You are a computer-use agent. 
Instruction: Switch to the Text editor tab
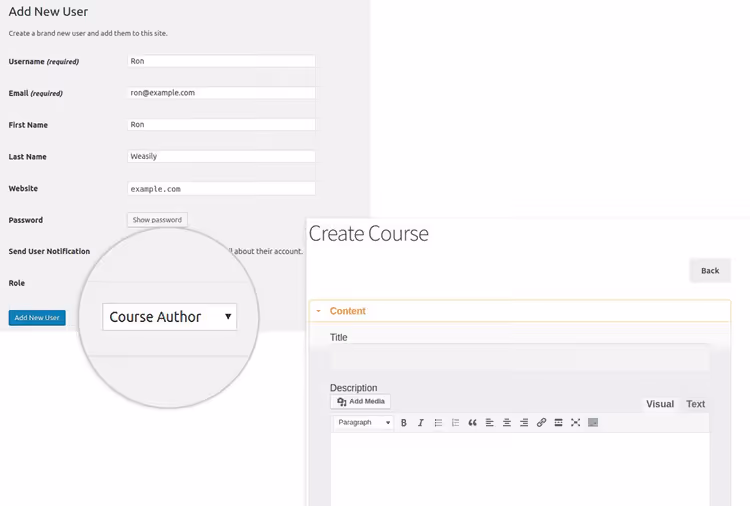pos(695,404)
